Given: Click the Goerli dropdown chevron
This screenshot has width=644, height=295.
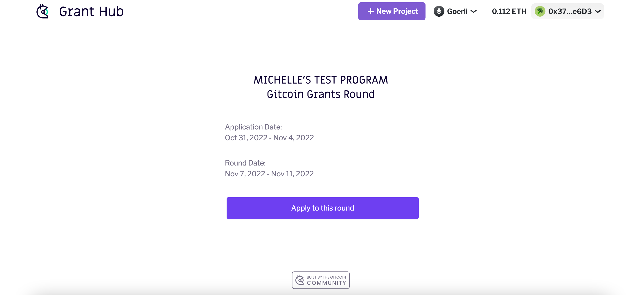Looking at the screenshot, I should [x=473, y=11].
